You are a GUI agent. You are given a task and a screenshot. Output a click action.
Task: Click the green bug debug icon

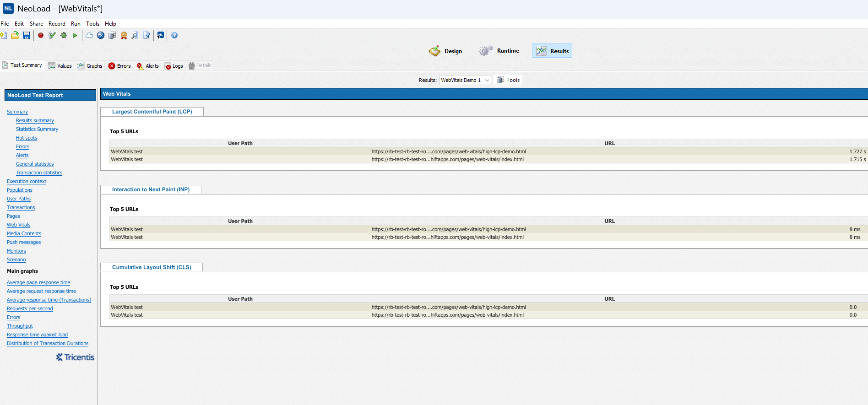(64, 35)
